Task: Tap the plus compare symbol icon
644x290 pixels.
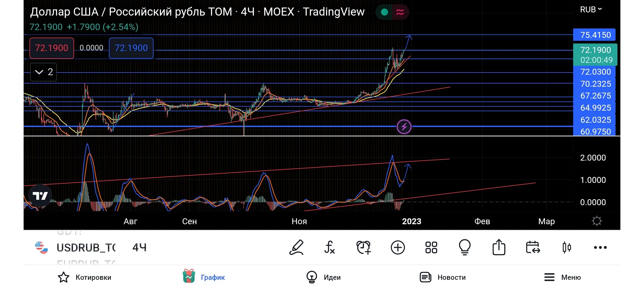Action: [x=398, y=247]
